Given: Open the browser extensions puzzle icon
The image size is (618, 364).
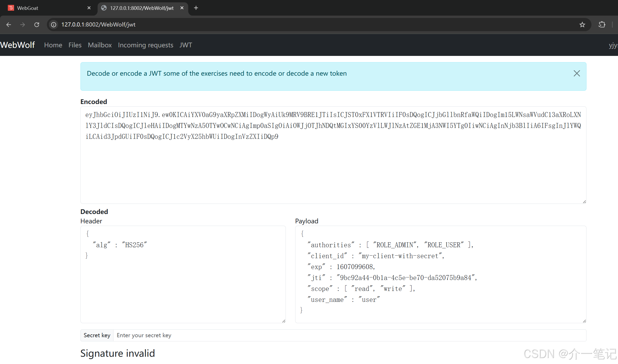Looking at the screenshot, I should (602, 24).
